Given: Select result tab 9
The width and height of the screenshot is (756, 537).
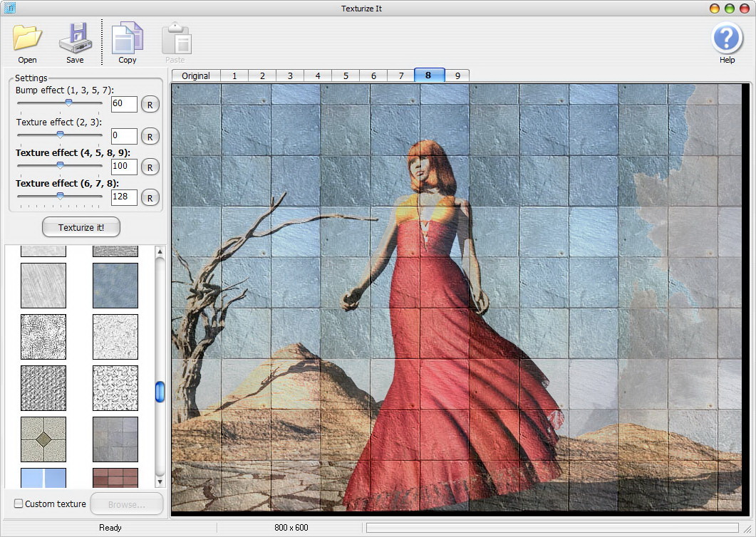Looking at the screenshot, I should coord(457,75).
